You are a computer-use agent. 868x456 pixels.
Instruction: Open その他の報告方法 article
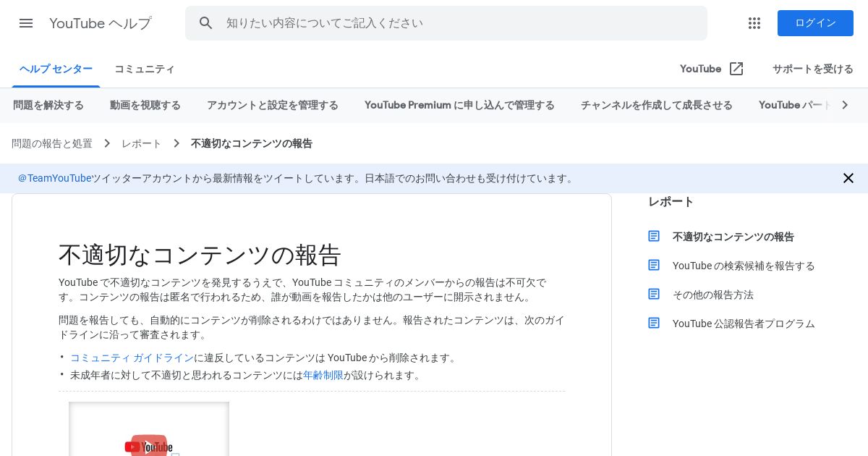(713, 295)
